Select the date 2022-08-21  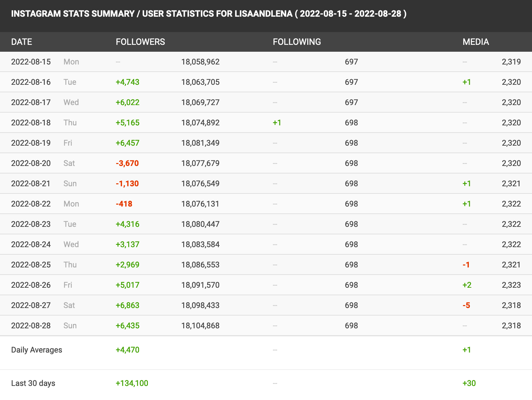tap(31, 184)
